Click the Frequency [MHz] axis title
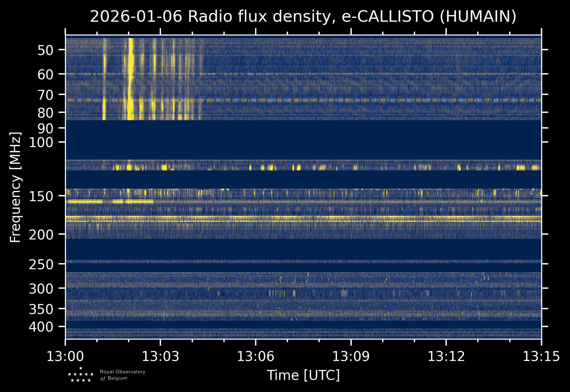 [15, 187]
